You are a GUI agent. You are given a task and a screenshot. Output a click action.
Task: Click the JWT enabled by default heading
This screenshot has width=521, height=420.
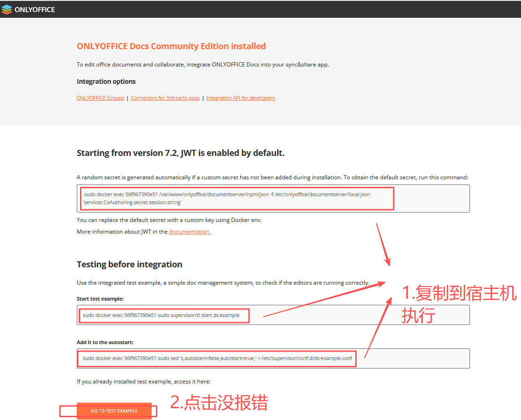180,153
